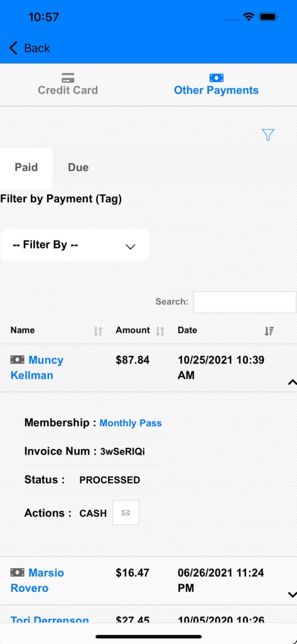Tap the back chevron arrow

click(14, 48)
